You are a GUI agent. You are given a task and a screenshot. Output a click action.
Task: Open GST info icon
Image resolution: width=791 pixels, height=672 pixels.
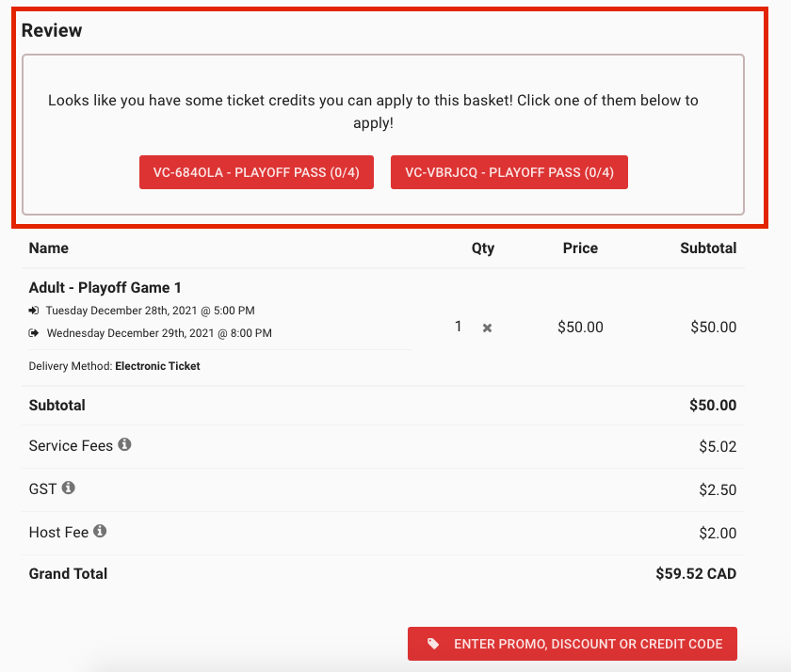pos(68,488)
